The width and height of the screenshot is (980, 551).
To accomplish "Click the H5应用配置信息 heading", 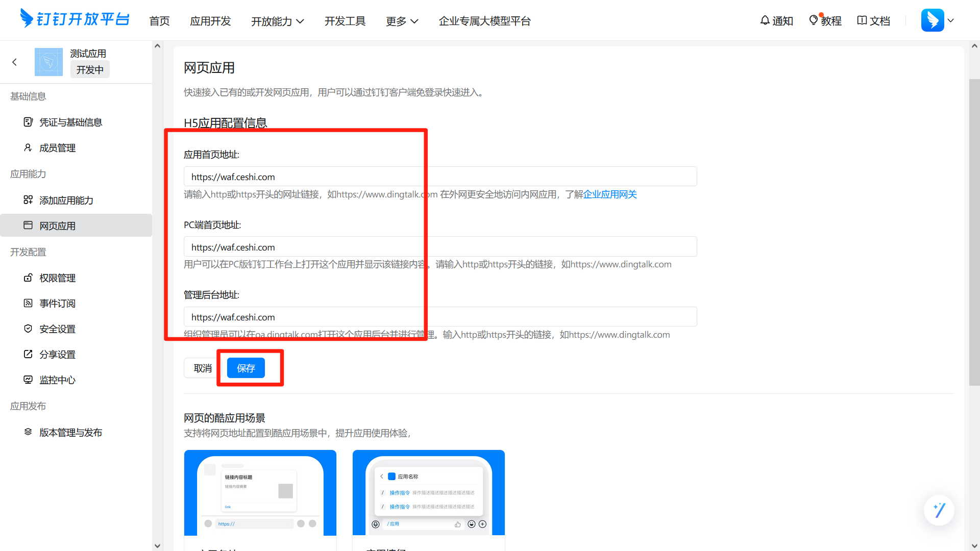I will pyautogui.click(x=226, y=123).
